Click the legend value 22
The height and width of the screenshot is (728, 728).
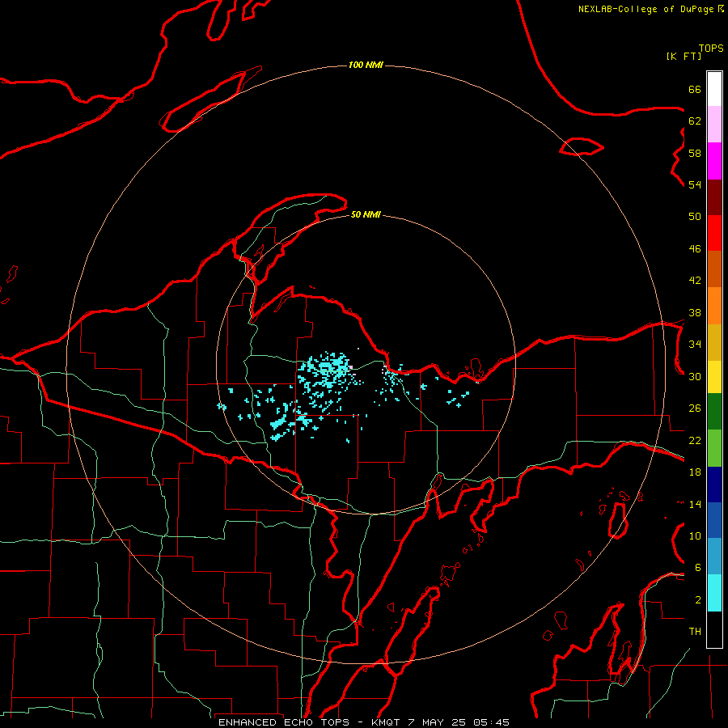coord(695,441)
